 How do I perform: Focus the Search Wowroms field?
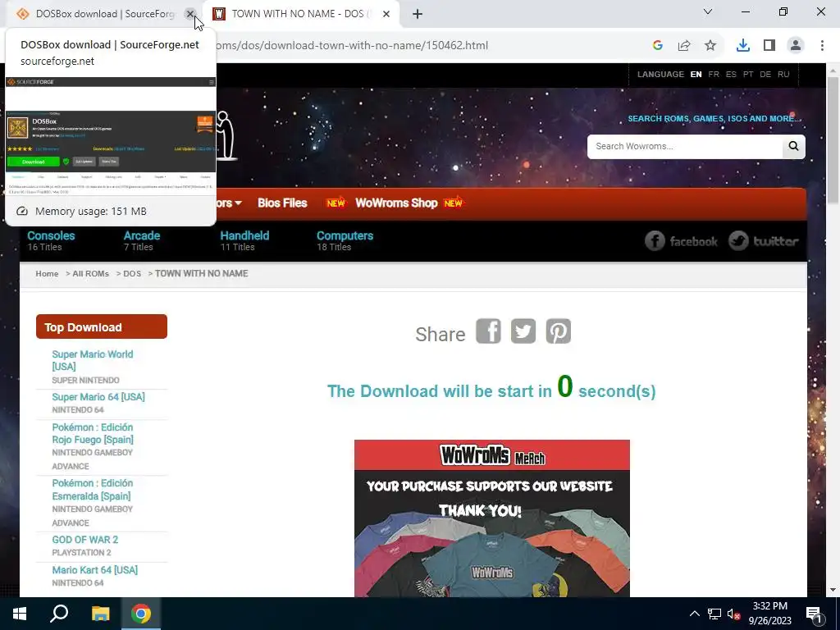coord(685,147)
